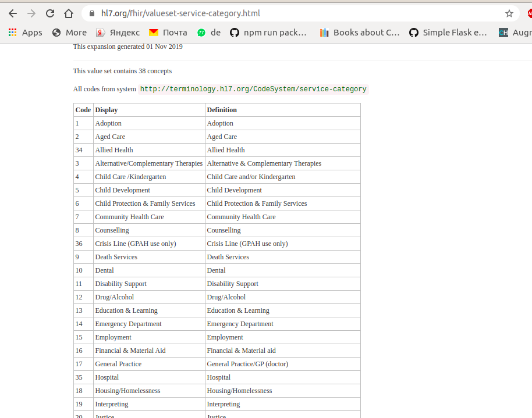Click code cell '34' for Allied Health

coord(83,150)
